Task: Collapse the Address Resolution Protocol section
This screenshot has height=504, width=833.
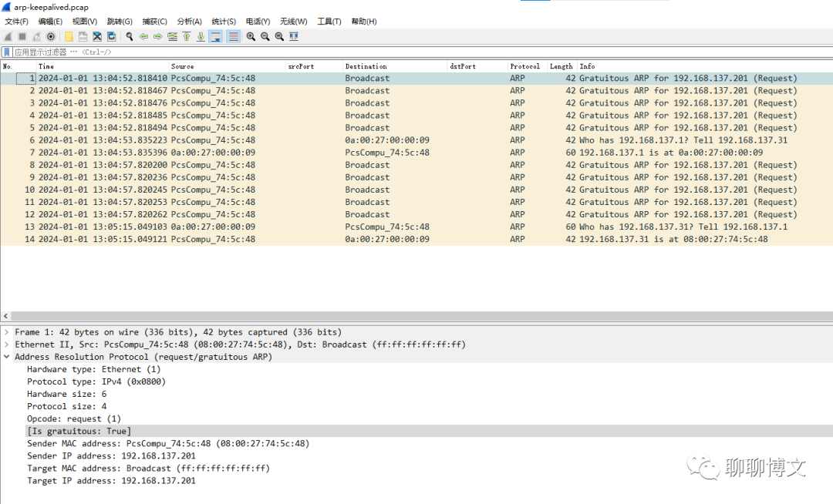Action: (6, 357)
